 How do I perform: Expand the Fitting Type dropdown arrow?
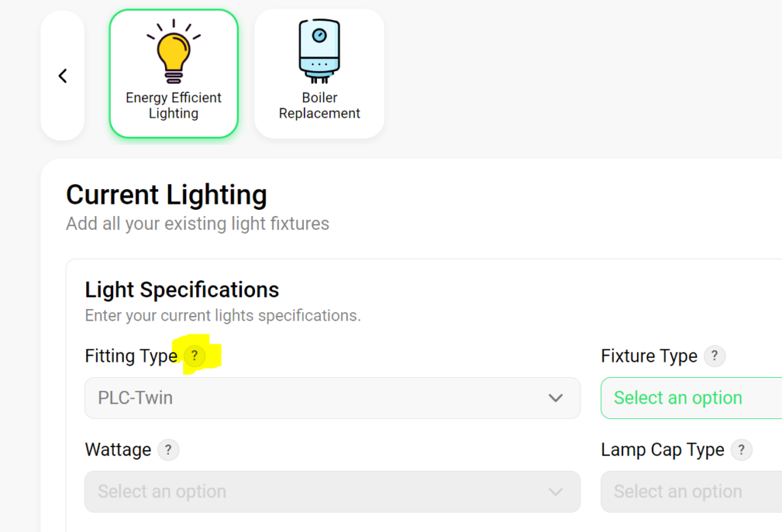[x=556, y=398]
